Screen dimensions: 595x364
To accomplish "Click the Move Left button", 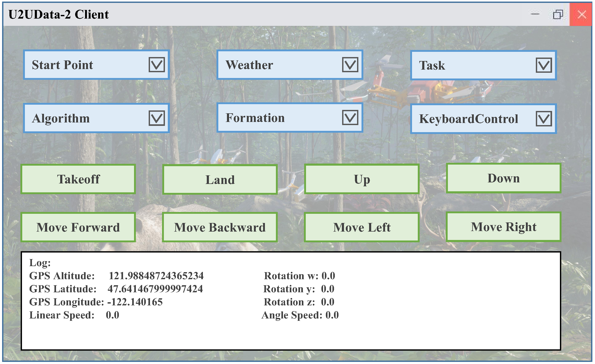I will 362,227.
